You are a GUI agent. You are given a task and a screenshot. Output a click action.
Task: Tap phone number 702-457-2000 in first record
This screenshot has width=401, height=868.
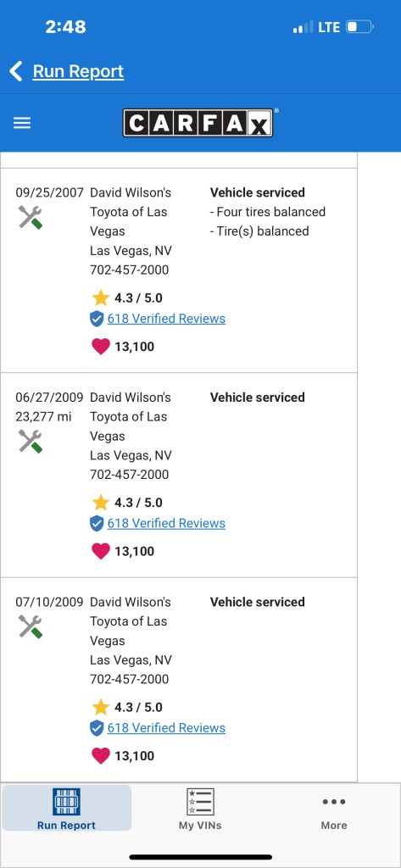click(x=130, y=270)
